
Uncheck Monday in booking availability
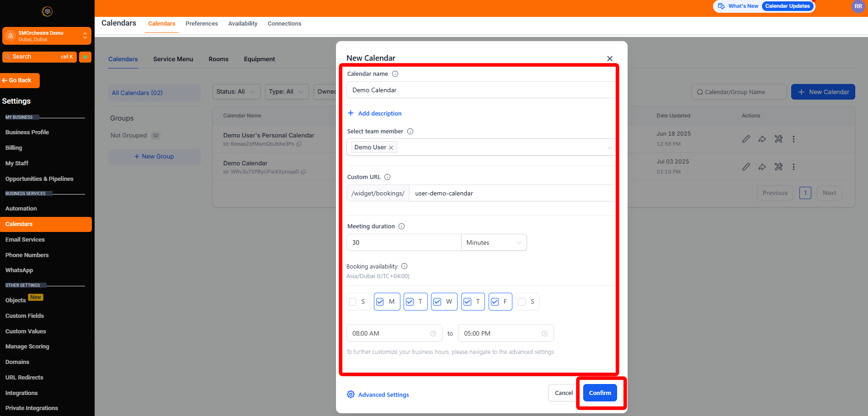(380, 301)
